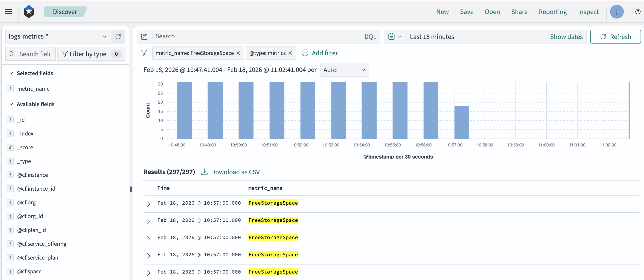
Task: Click the starred logo in the top bar
Action: click(x=29, y=11)
